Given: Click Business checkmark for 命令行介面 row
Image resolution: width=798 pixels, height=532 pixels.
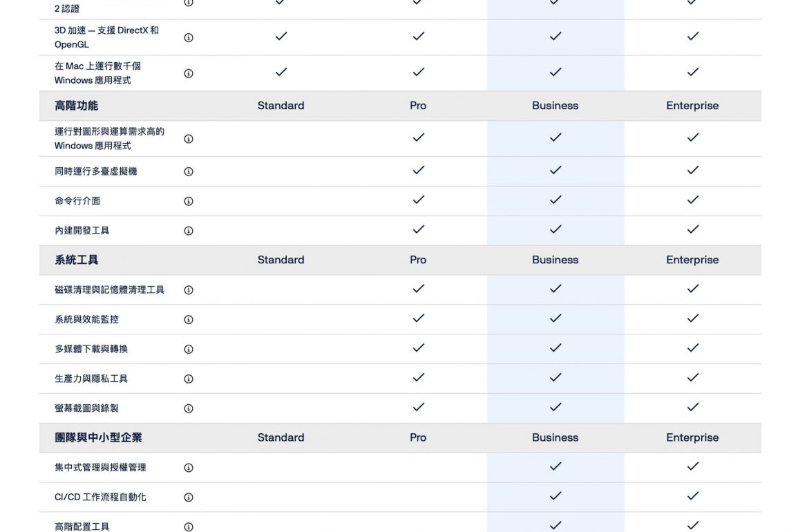Looking at the screenshot, I should pyautogui.click(x=555, y=200).
